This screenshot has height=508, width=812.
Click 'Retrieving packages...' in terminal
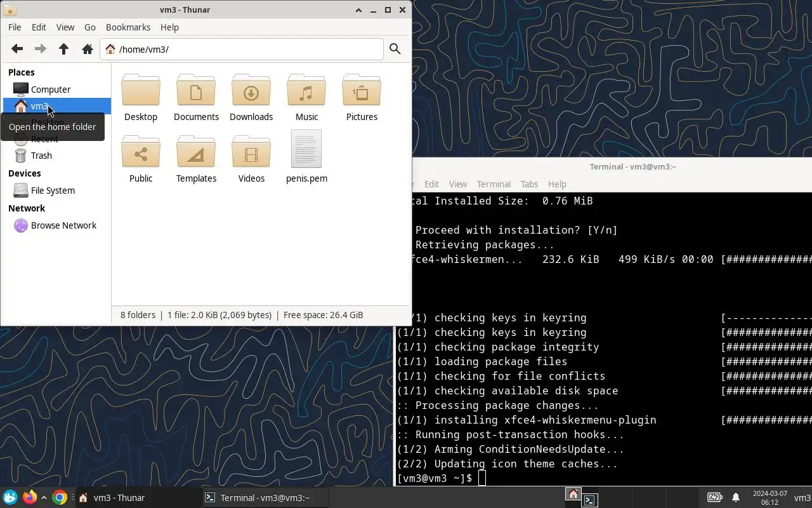tap(485, 244)
